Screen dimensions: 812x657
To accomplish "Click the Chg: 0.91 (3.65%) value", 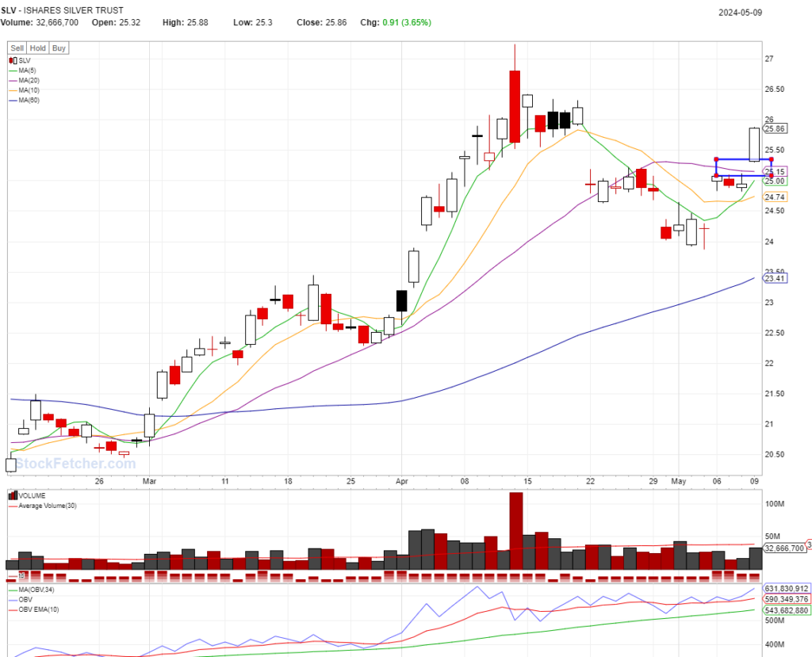I will [396, 22].
